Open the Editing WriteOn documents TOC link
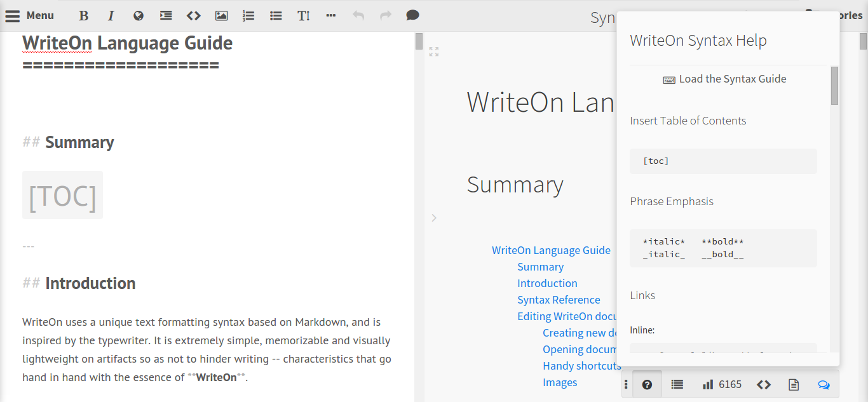868x402 pixels. [567, 316]
